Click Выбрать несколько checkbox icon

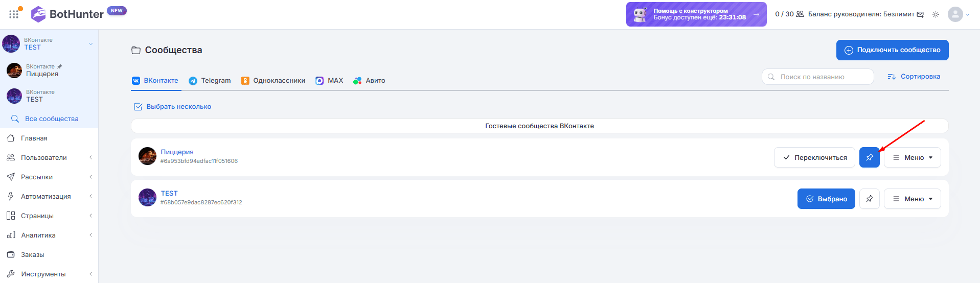tap(138, 107)
